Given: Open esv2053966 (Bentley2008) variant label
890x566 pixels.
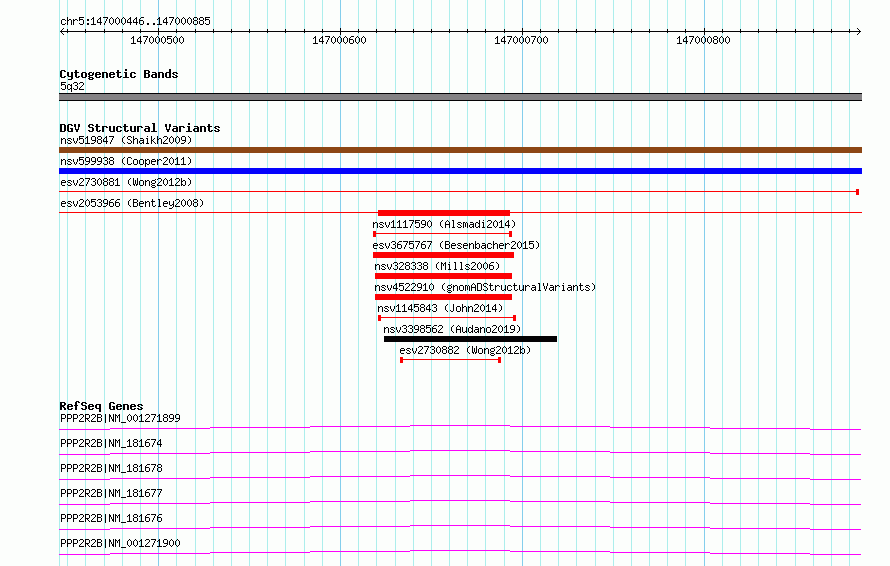Looking at the screenshot, I should coord(132,203).
